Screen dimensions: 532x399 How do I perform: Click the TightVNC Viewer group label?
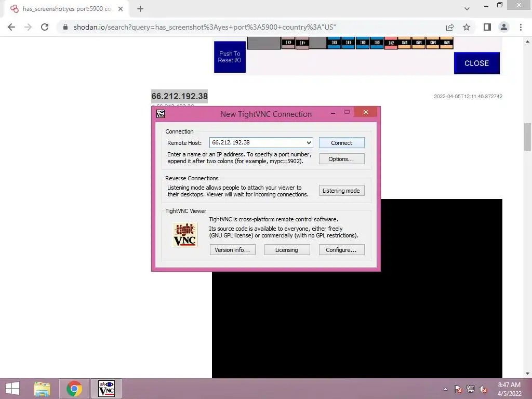tap(185, 211)
